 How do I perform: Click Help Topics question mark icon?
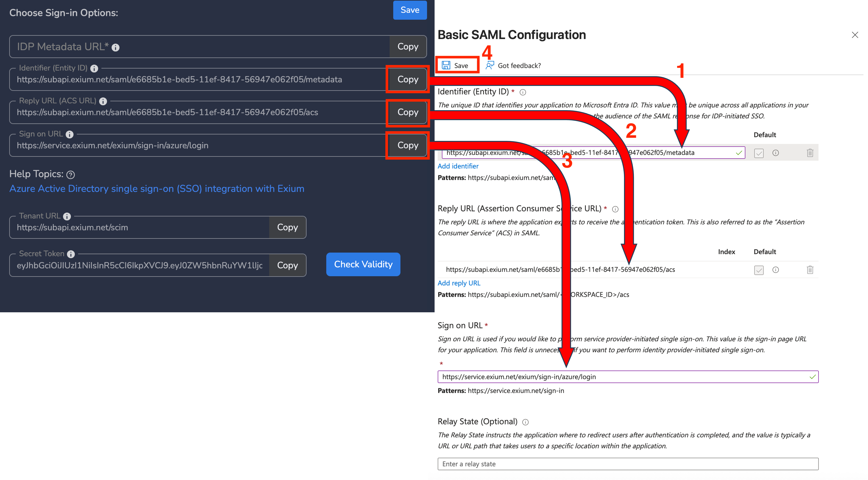[x=70, y=175]
